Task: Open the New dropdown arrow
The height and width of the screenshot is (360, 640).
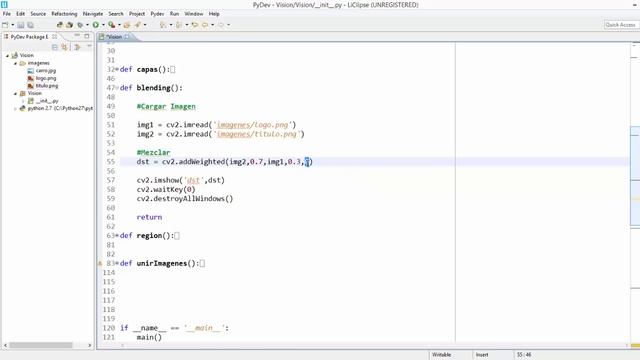Action: [x=12, y=25]
